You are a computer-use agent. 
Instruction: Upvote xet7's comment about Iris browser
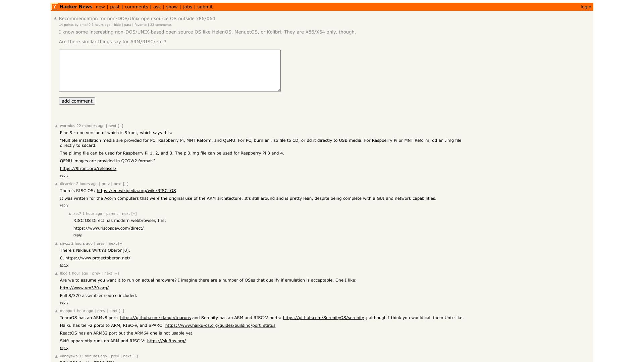[x=70, y=214]
